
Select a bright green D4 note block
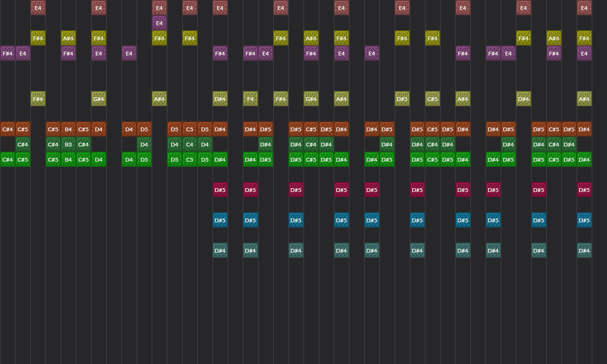(x=99, y=159)
